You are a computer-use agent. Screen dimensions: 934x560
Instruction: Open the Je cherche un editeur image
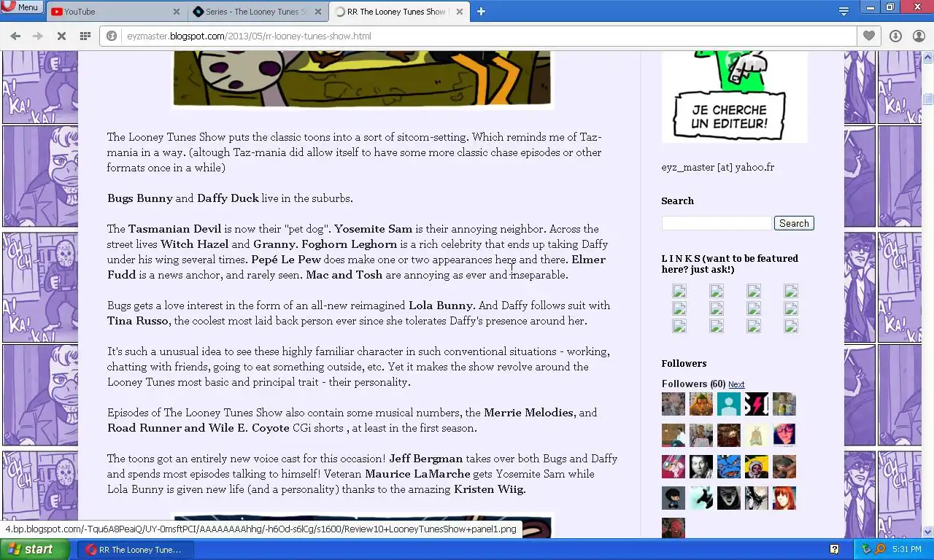tap(734, 96)
